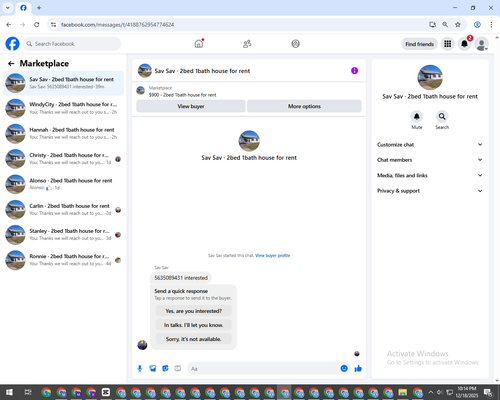Open the tab search dropdown arrow
Screen dimensions: 500x400
8,8
